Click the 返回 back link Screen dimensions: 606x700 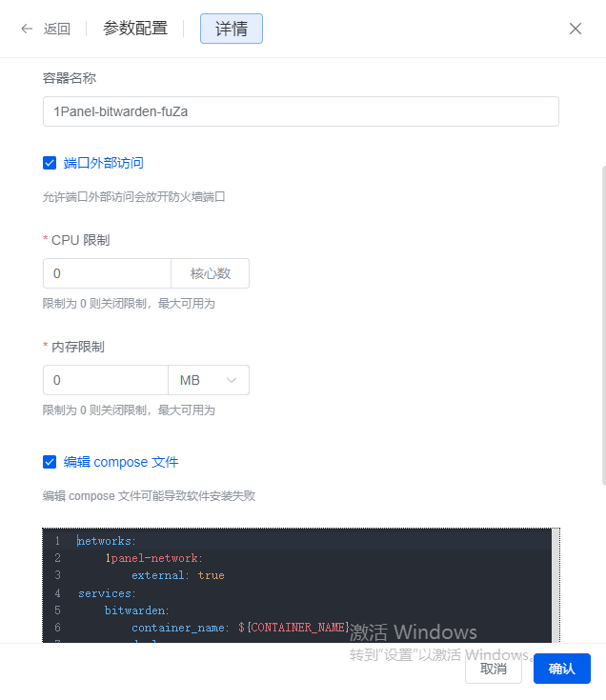pyautogui.click(x=57, y=29)
